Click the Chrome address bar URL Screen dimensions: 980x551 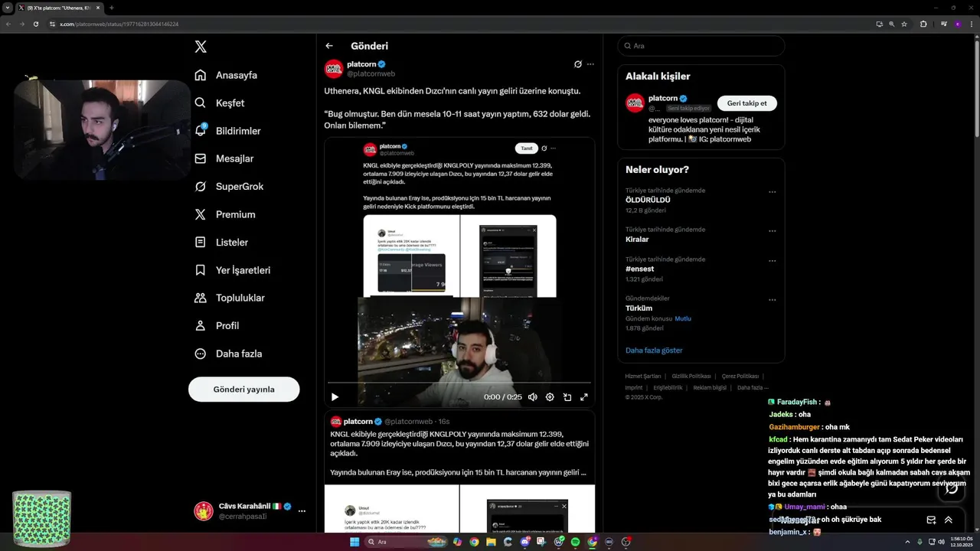pos(119,24)
